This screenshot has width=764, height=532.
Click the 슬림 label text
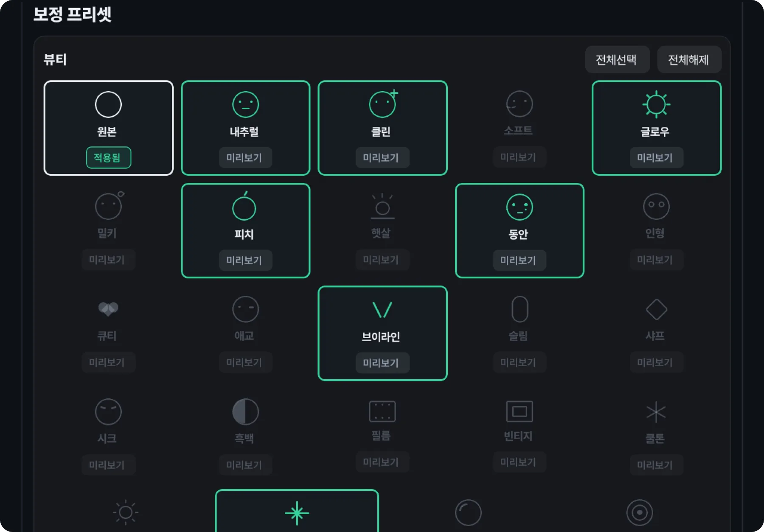coord(518,336)
